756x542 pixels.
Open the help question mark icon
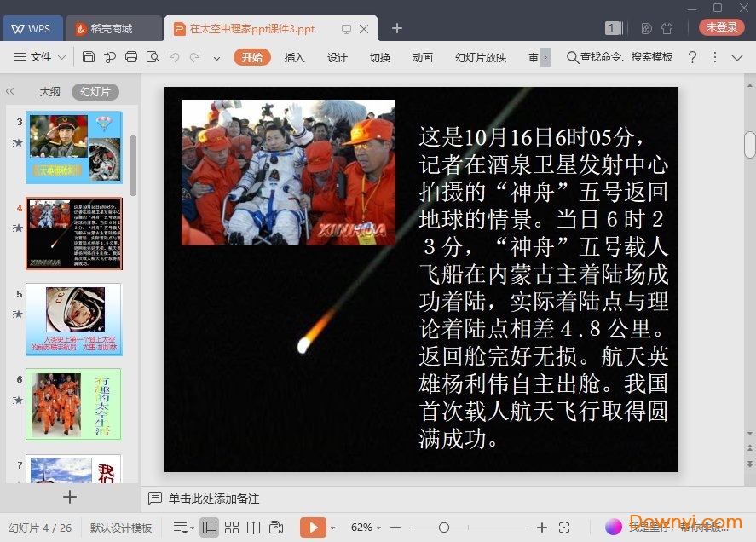coord(692,57)
